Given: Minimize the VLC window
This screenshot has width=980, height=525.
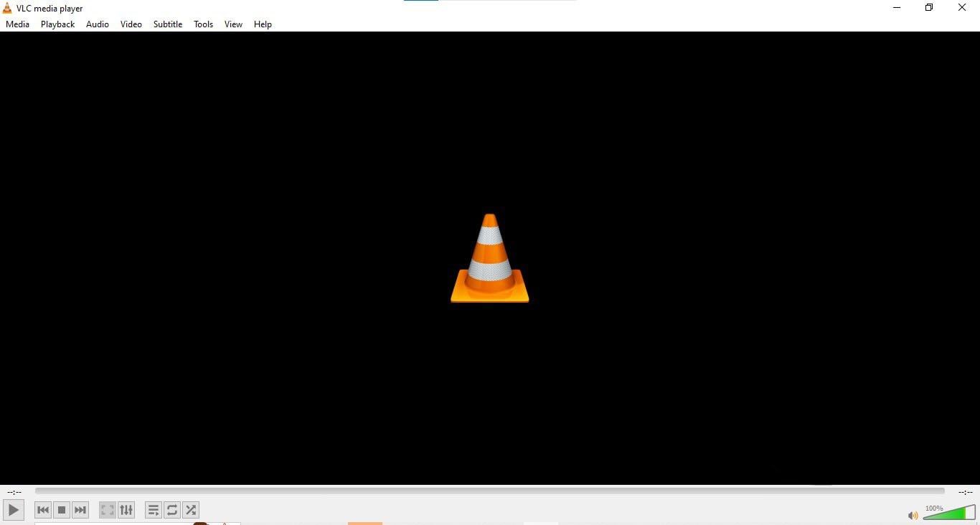Looking at the screenshot, I should [897, 8].
